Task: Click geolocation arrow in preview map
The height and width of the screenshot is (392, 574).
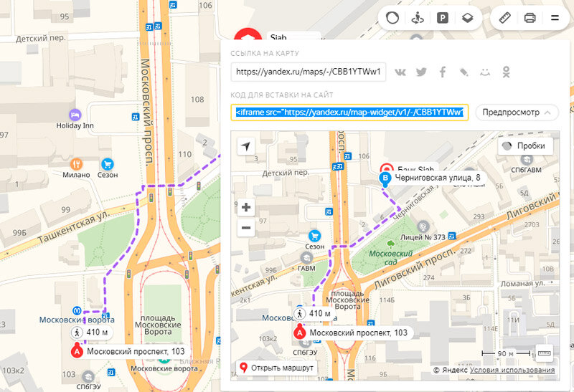Action: [246, 146]
